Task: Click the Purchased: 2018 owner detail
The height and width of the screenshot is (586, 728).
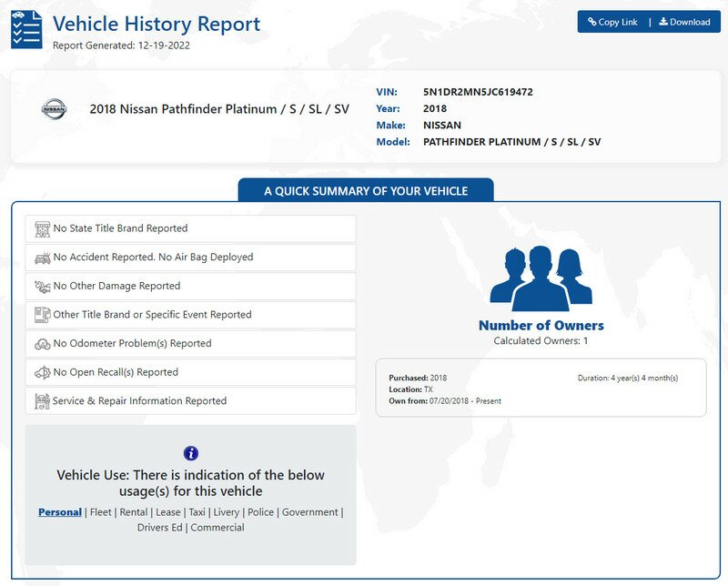Action: pyautogui.click(x=418, y=378)
